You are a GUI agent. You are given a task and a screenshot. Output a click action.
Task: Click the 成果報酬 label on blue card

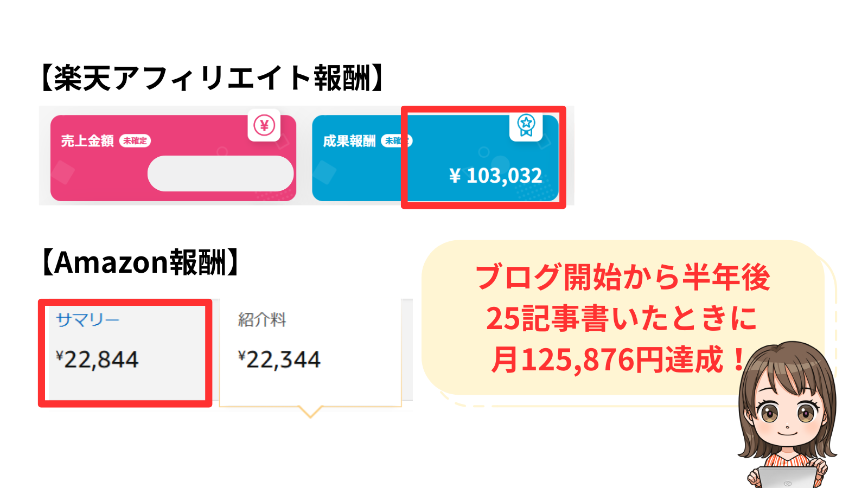pyautogui.click(x=349, y=141)
